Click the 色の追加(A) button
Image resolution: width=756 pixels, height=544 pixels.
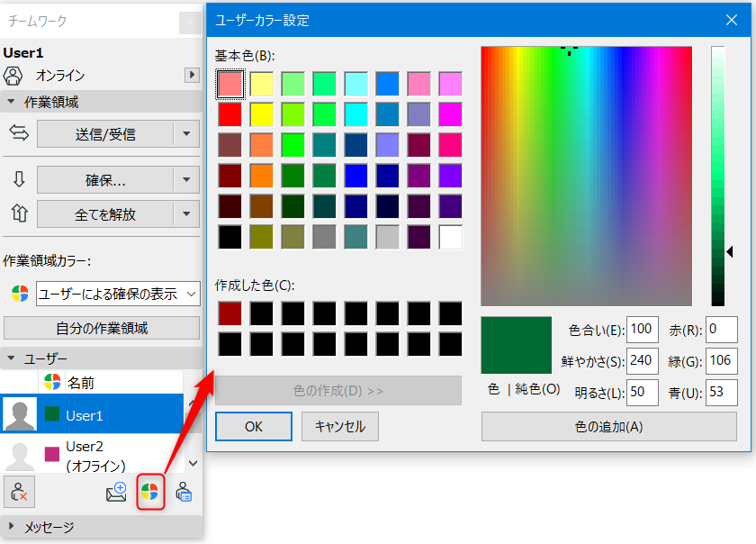[609, 426]
